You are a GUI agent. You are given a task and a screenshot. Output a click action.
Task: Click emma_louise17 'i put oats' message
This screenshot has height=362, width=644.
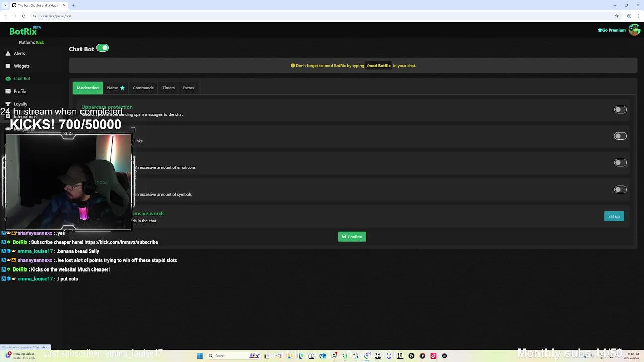(40, 279)
